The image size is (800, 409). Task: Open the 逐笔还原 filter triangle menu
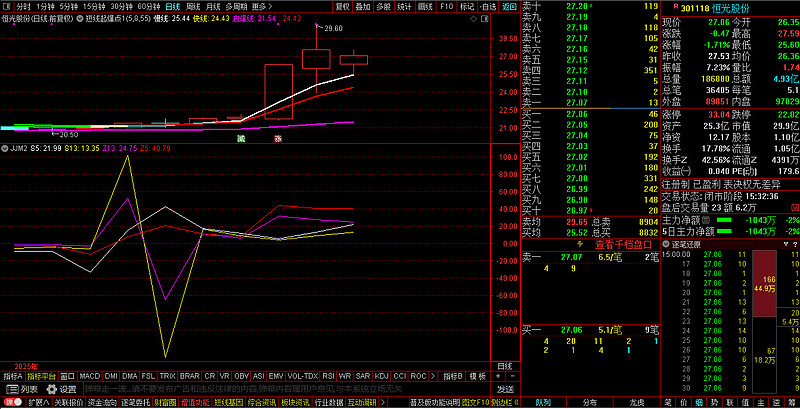[787, 245]
